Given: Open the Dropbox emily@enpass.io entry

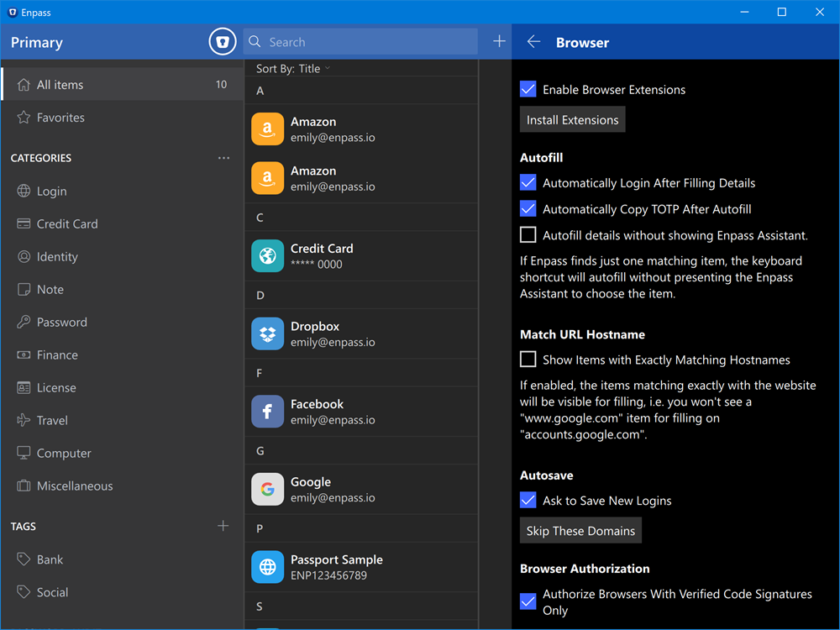Looking at the screenshot, I should coord(361,333).
